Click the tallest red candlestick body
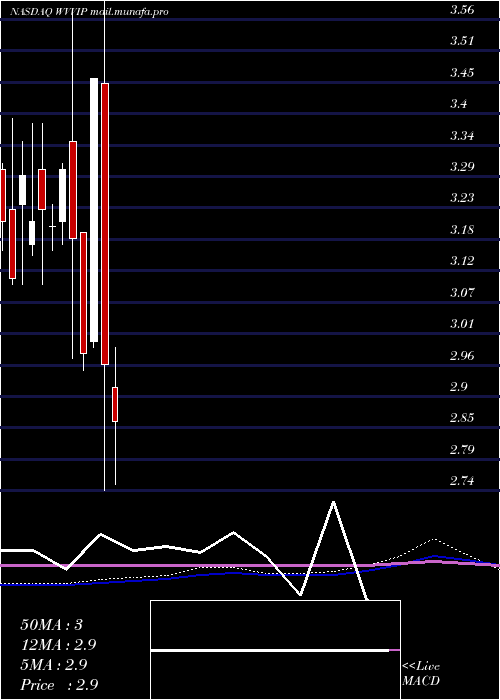The height and width of the screenshot is (700, 500). click(105, 224)
